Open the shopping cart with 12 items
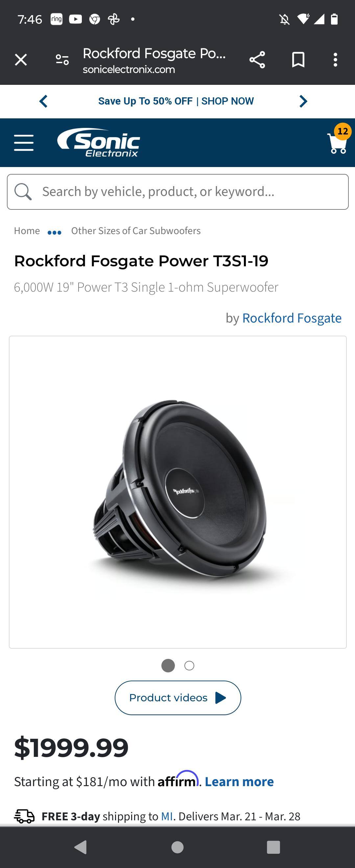Screen dimensions: 355x868 [339, 139]
